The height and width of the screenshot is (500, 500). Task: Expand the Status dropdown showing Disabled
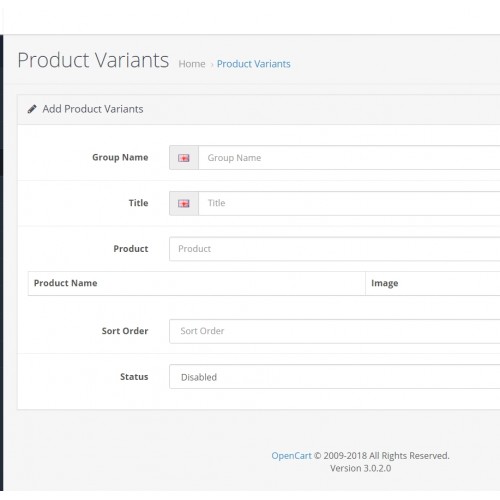coord(334,377)
